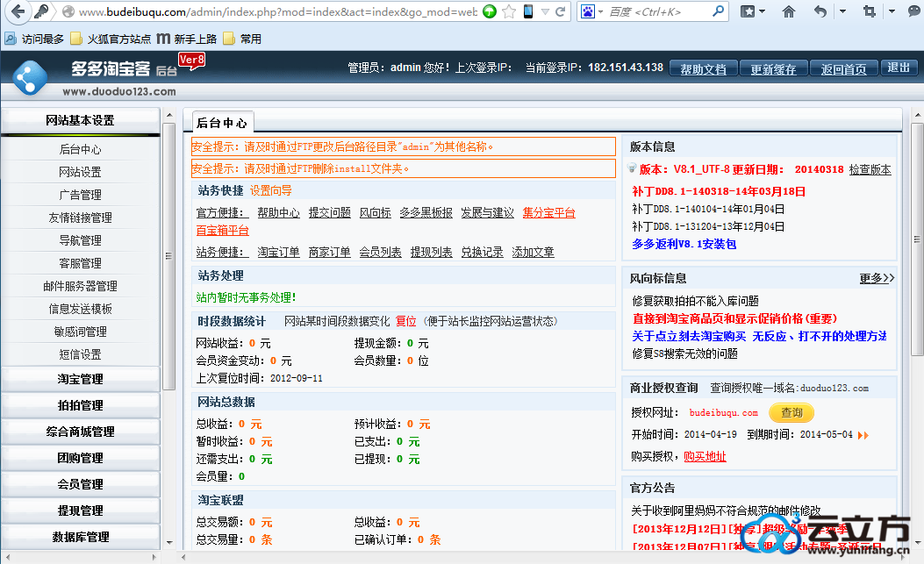This screenshot has height=564, width=924.
Task: Open 导航管理 in the sidebar
Action: [x=80, y=241]
